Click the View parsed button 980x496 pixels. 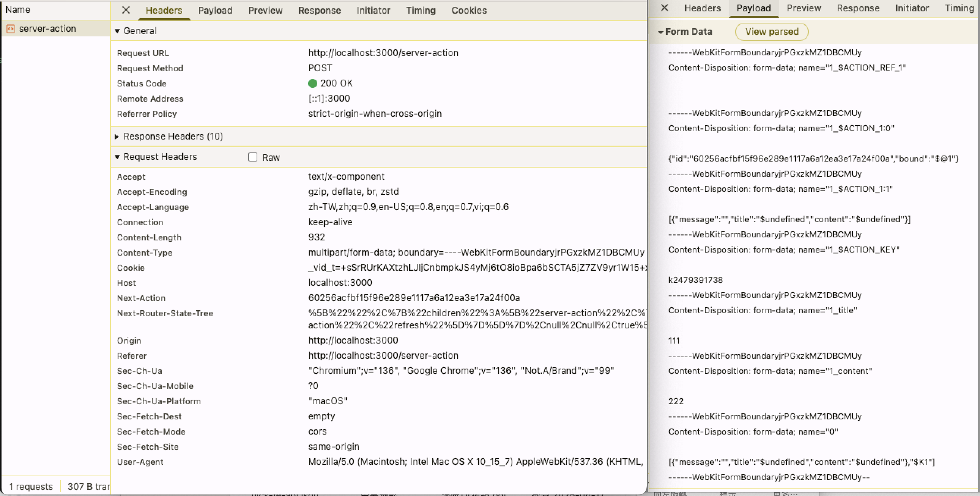771,31
